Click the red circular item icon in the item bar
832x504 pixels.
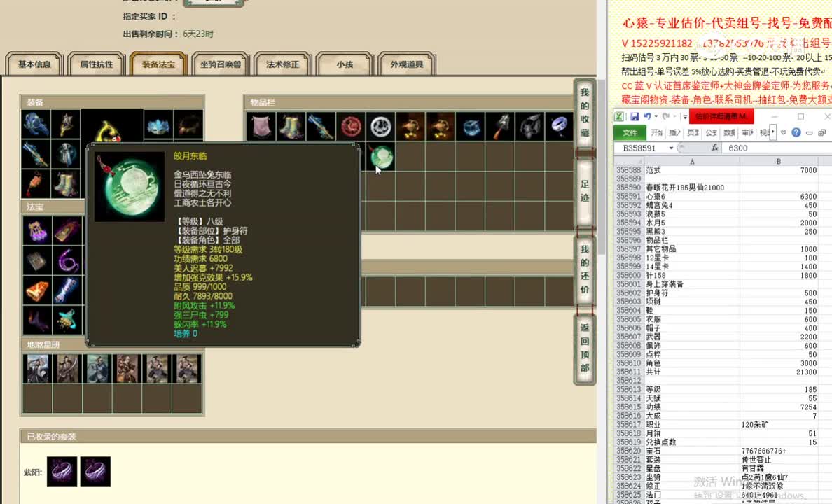pos(352,126)
